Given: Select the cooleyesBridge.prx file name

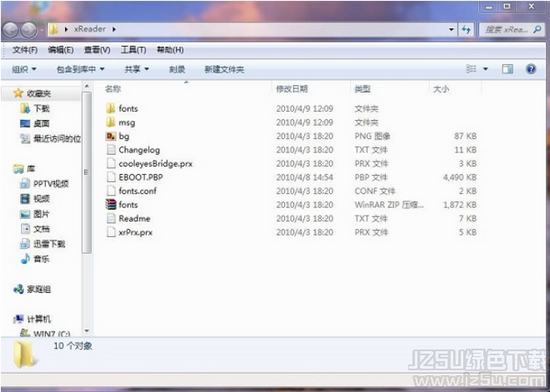Looking at the screenshot, I should pos(155,164).
